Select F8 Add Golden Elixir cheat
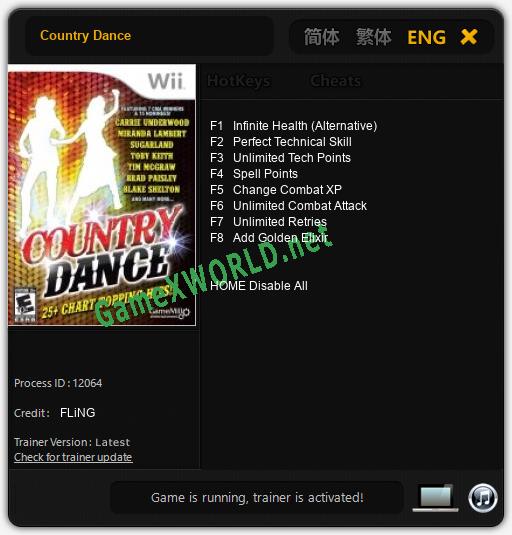Screen dimensions: 512x535 [269, 238]
